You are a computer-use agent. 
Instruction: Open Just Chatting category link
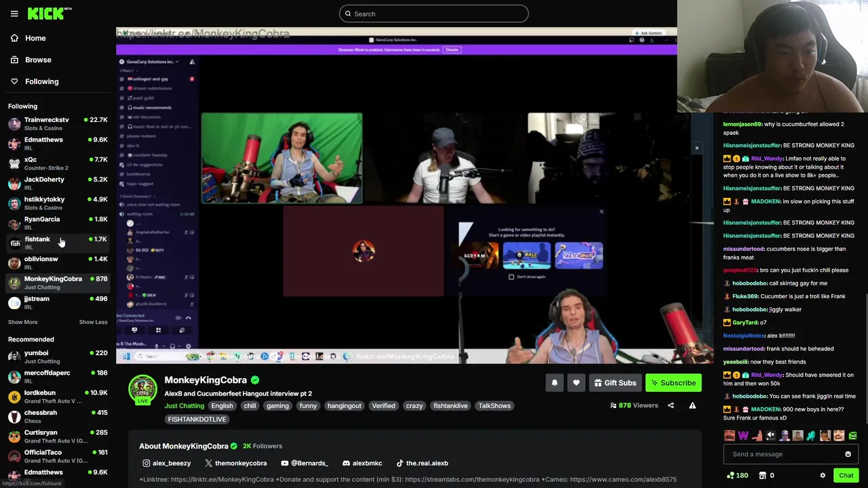(x=184, y=406)
